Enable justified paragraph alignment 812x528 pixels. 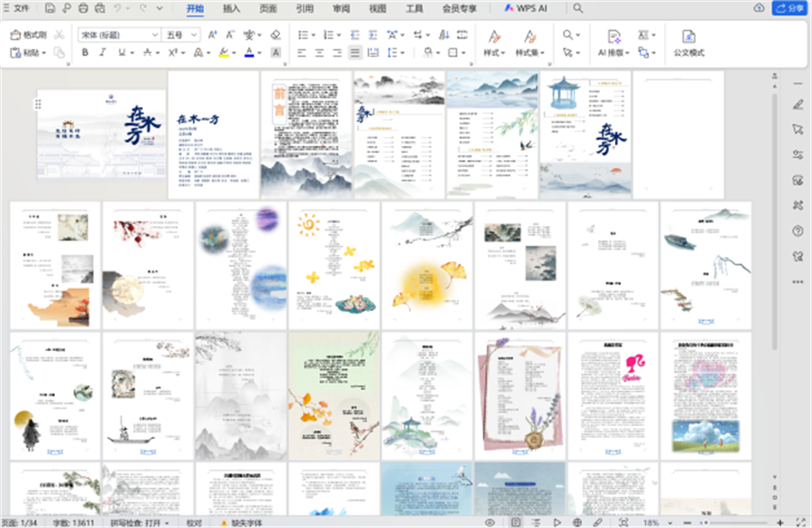tap(354, 53)
